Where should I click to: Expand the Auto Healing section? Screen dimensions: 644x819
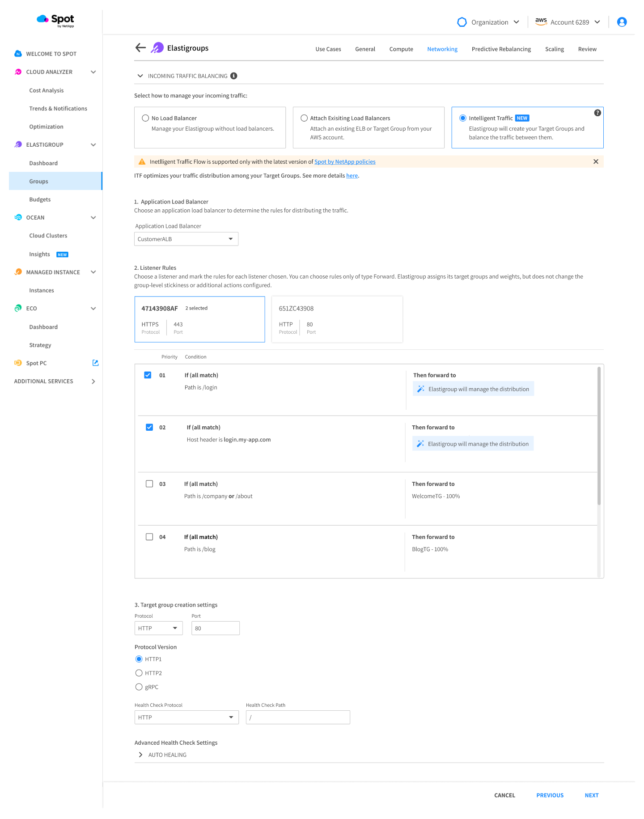141,755
